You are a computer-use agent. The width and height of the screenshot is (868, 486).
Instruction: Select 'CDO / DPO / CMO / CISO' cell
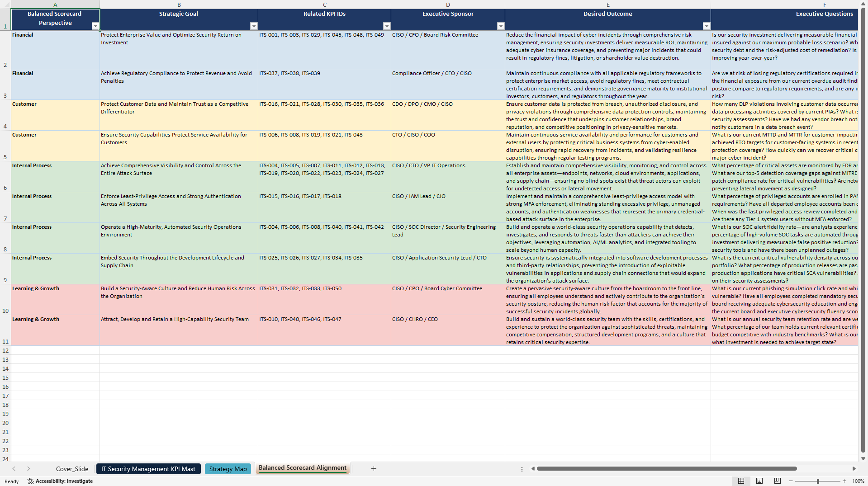pos(448,115)
